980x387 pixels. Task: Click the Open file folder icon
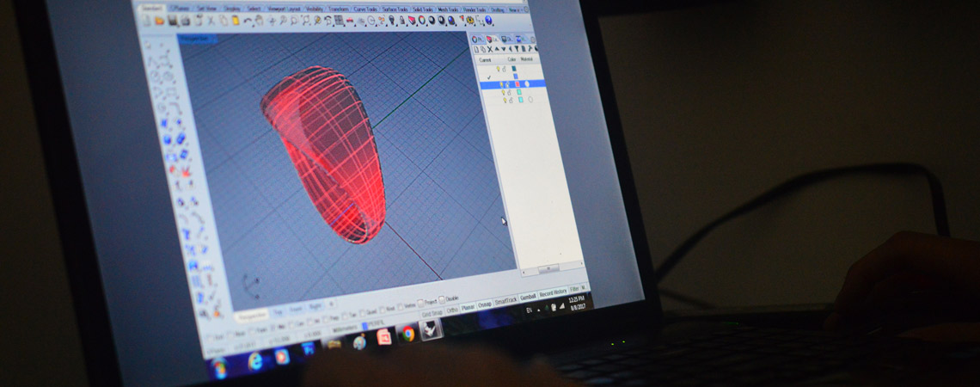pos(159,21)
